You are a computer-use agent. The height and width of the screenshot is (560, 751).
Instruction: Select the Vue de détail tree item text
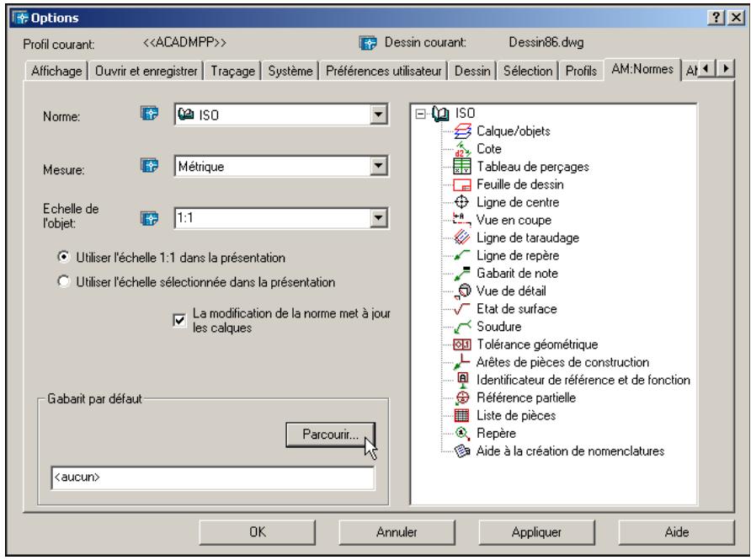click(511, 291)
